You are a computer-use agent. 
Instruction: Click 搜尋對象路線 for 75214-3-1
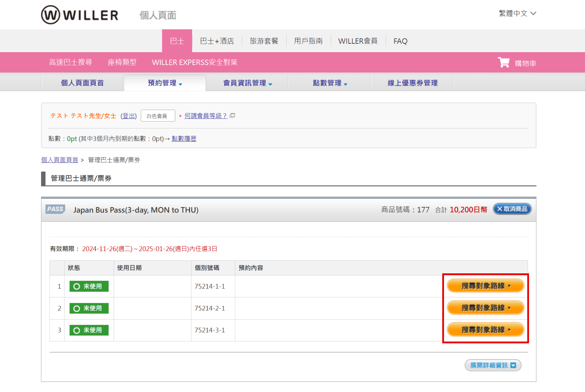tap(485, 330)
